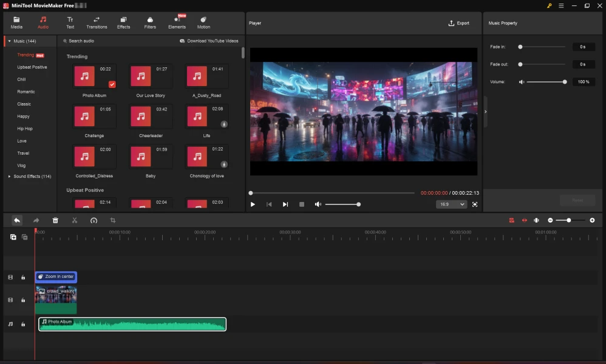Click the undo arrow in timeline toolbar

17,220
